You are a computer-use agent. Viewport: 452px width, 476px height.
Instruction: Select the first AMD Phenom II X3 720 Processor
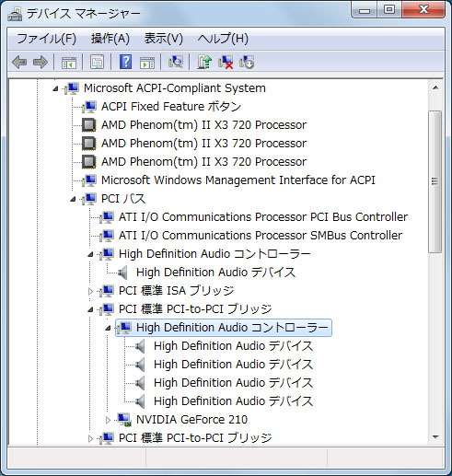pos(203,125)
